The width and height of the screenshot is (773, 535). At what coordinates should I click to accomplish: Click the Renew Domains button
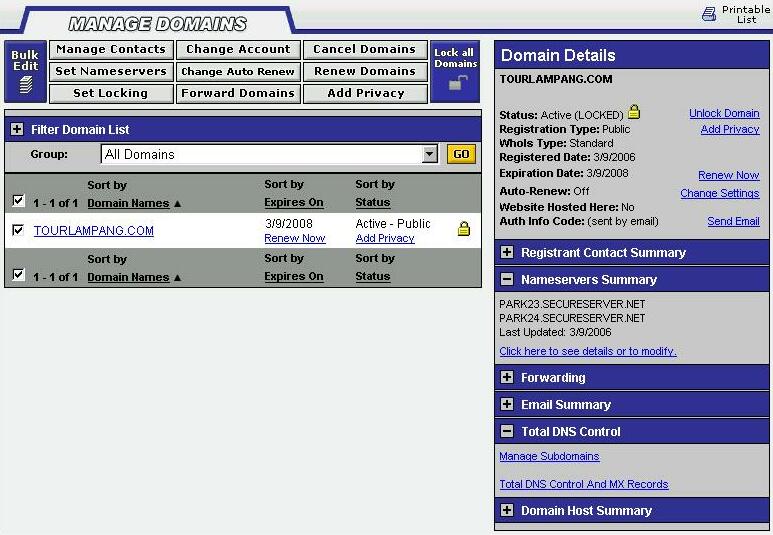click(x=365, y=71)
